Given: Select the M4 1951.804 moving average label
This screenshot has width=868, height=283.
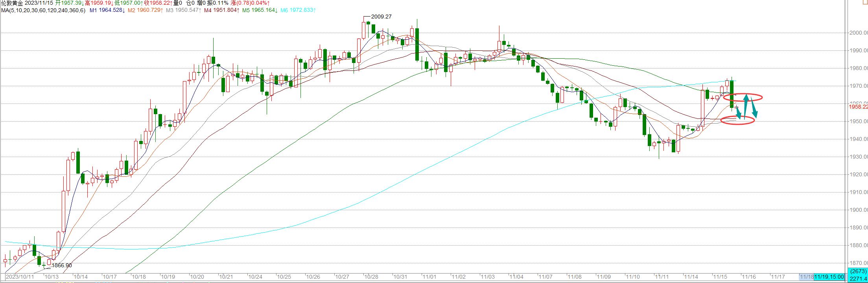Looking at the screenshot, I should pos(221,10).
